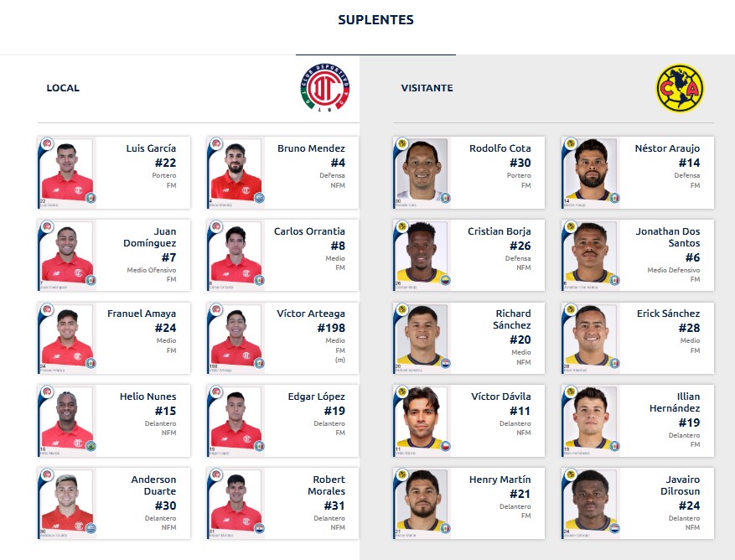Click the Club América crest logo
The image size is (735, 560).
(680, 88)
